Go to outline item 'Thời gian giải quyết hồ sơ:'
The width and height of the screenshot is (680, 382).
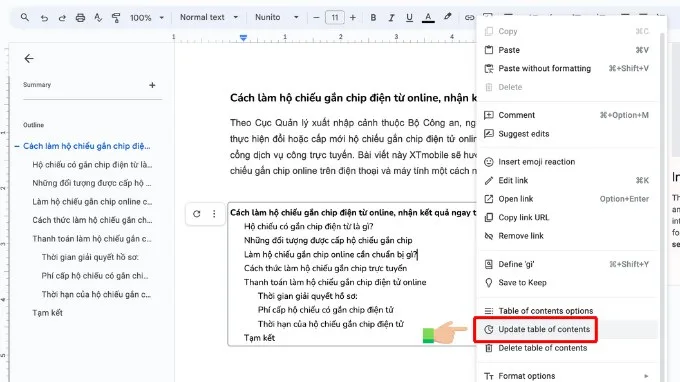(x=90, y=257)
